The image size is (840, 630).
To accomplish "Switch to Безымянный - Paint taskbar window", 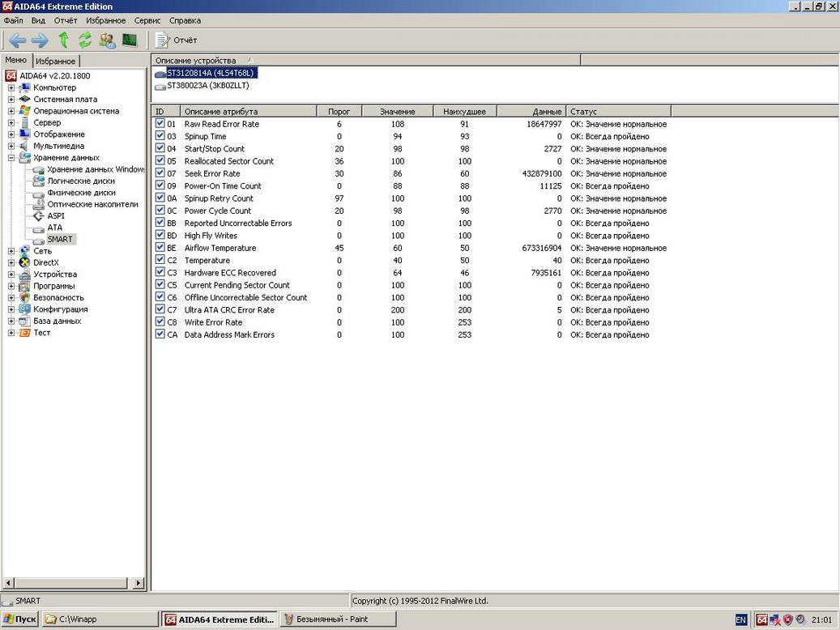I will coord(338,619).
